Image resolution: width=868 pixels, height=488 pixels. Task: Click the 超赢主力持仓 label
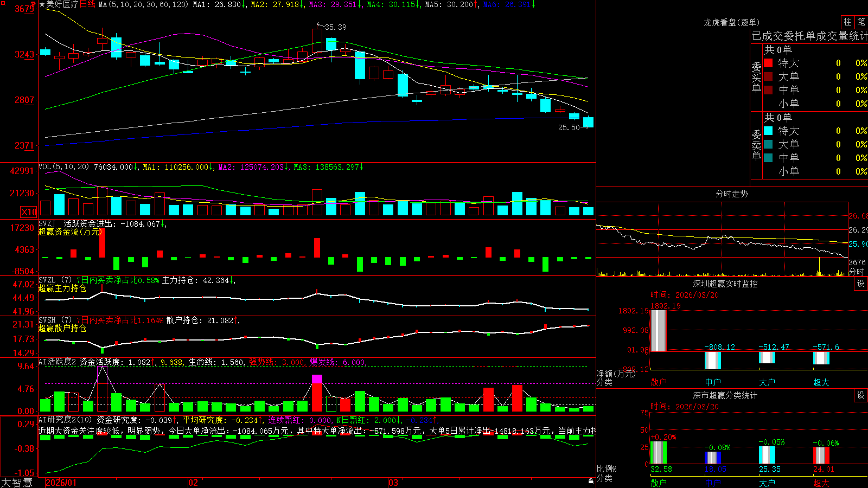click(x=62, y=288)
